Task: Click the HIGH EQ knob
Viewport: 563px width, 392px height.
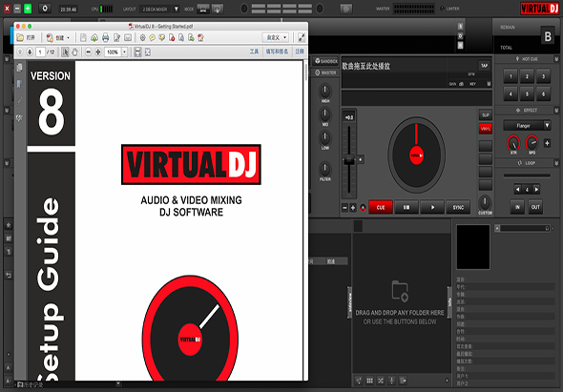Action: (325, 91)
